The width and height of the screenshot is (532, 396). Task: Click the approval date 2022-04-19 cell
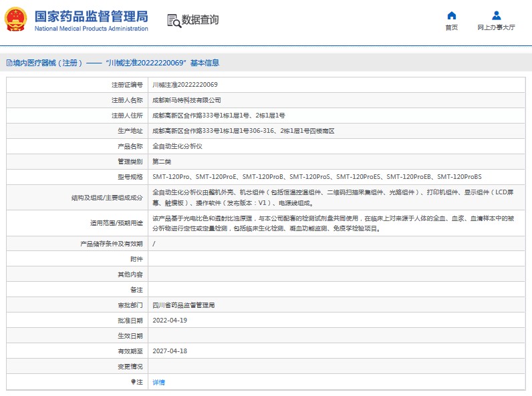click(169, 320)
